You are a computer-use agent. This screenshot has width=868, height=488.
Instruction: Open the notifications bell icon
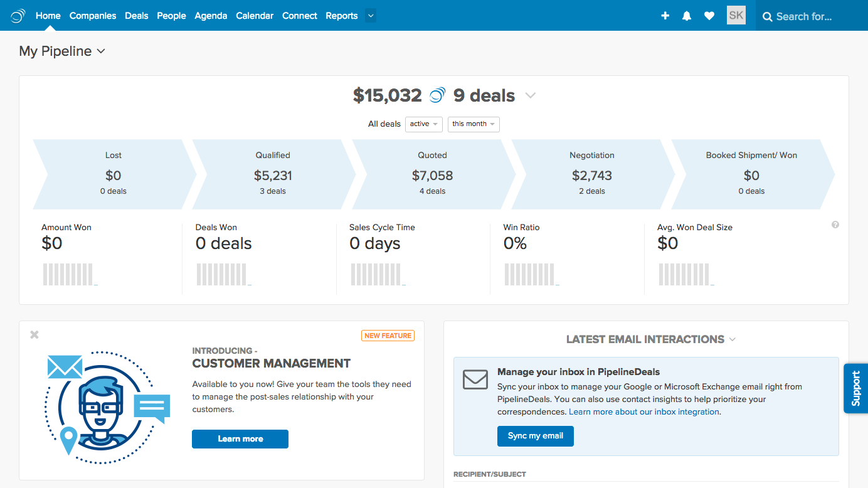(687, 16)
